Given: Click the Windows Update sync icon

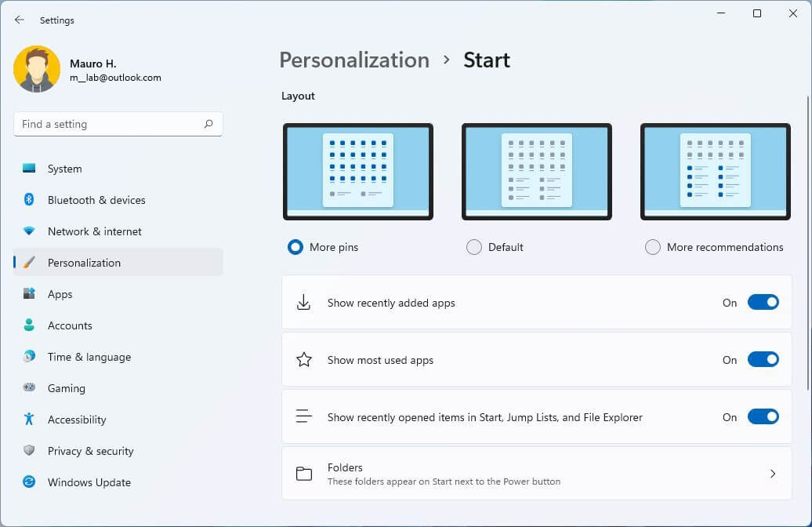Looking at the screenshot, I should (29, 482).
